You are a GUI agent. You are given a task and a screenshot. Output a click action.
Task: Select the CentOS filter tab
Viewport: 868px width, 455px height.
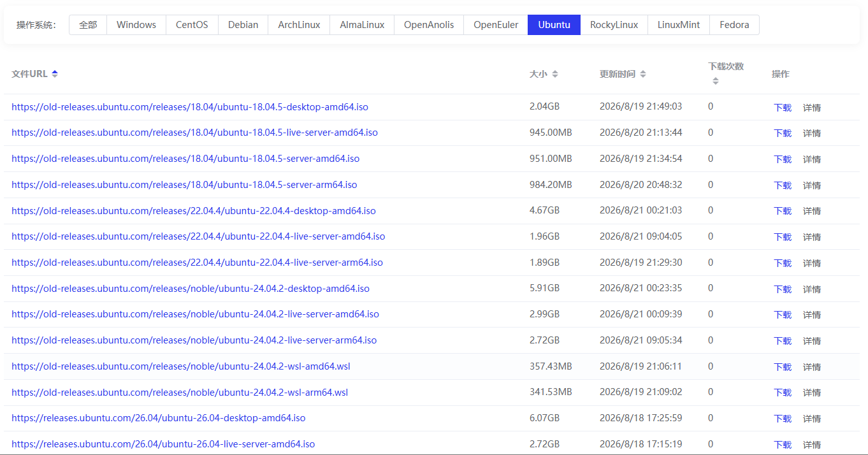(192, 25)
